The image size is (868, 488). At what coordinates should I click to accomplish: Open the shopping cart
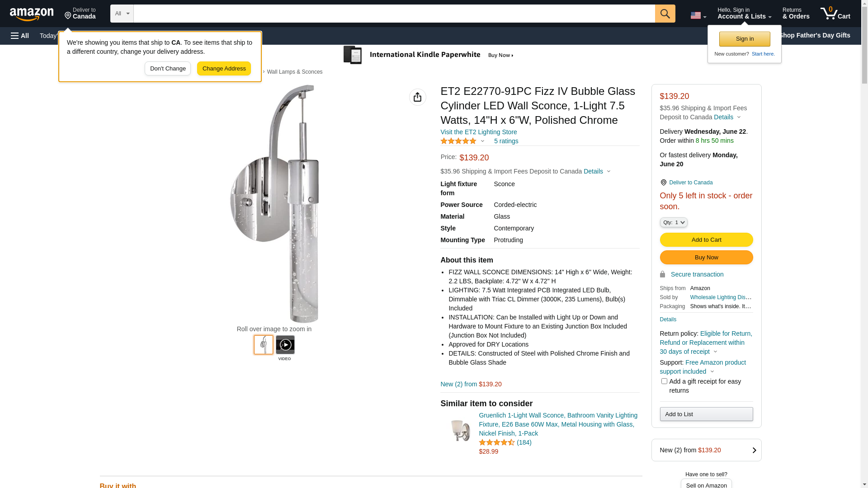coord(835,14)
